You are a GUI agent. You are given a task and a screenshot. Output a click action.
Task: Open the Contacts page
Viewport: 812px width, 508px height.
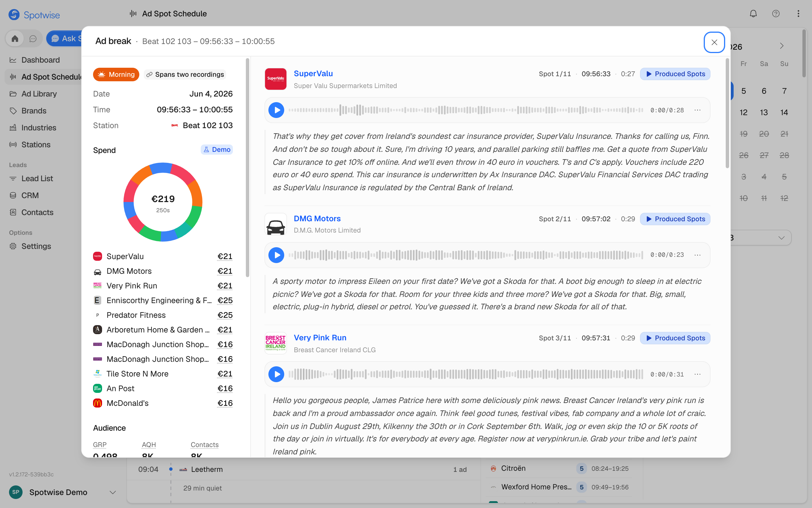(37, 213)
